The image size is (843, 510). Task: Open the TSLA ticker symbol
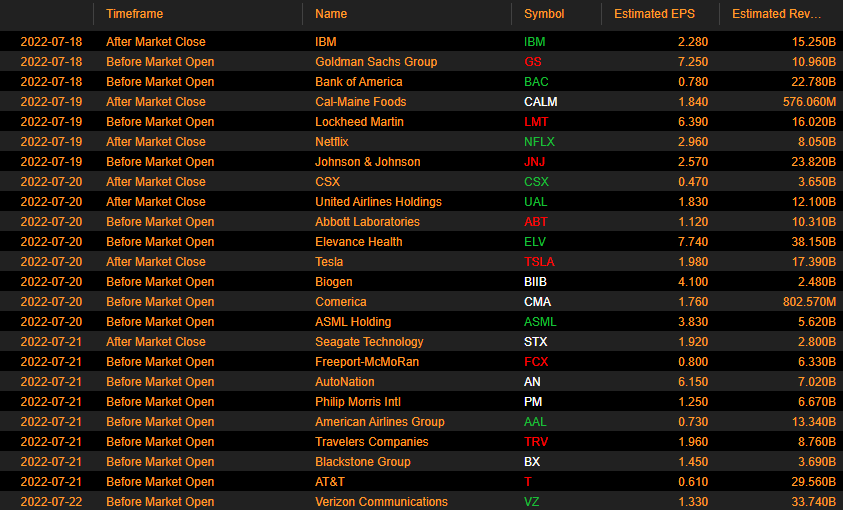(539, 262)
